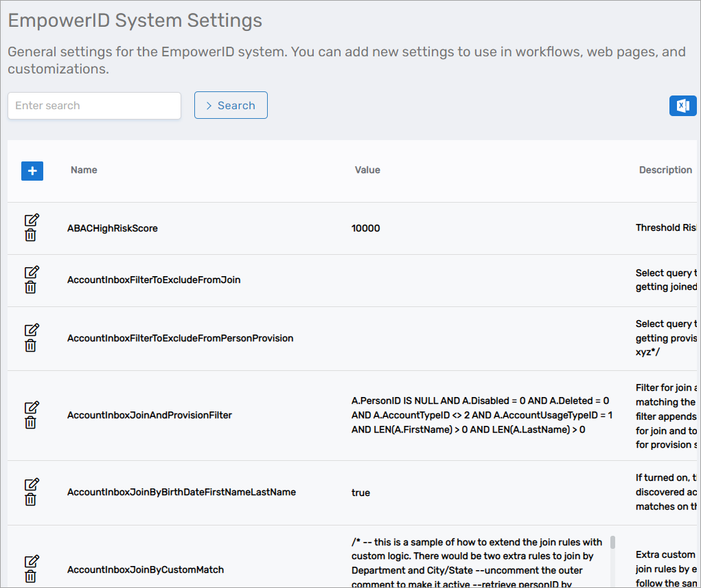The image size is (701, 588).
Task: Delete the ABACHighRiskScore setting
Action: click(x=31, y=235)
